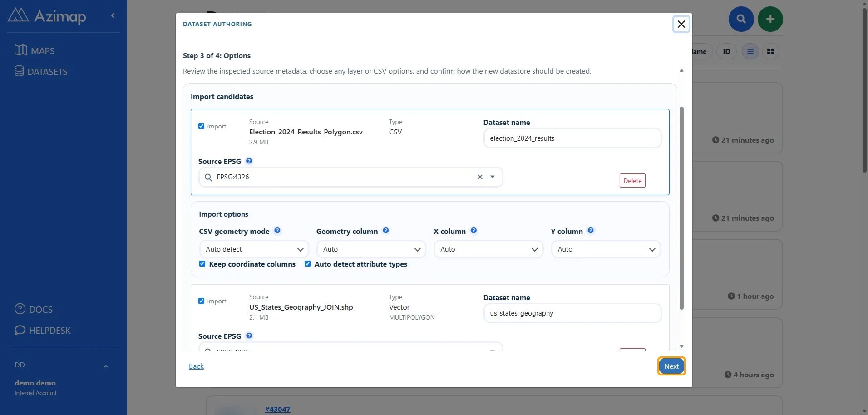The width and height of the screenshot is (868, 415).
Task: Go to DATASETS in the sidebar
Action: [x=41, y=71]
